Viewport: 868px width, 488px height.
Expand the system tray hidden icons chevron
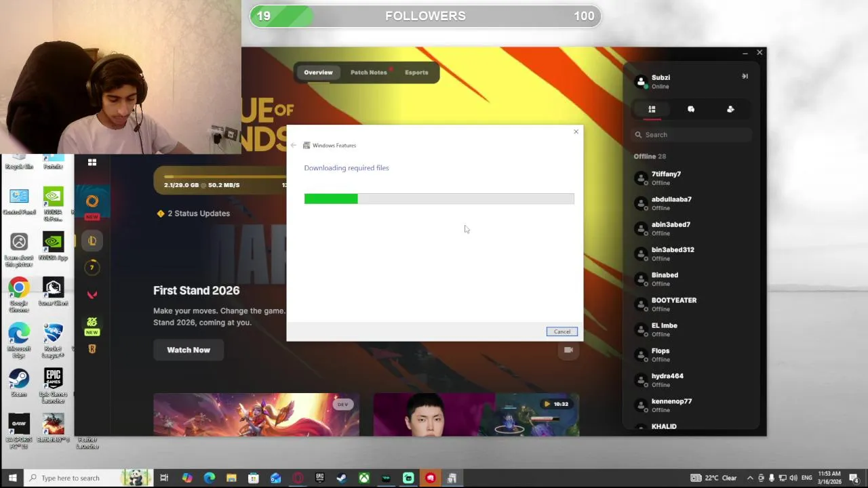[750, 478]
